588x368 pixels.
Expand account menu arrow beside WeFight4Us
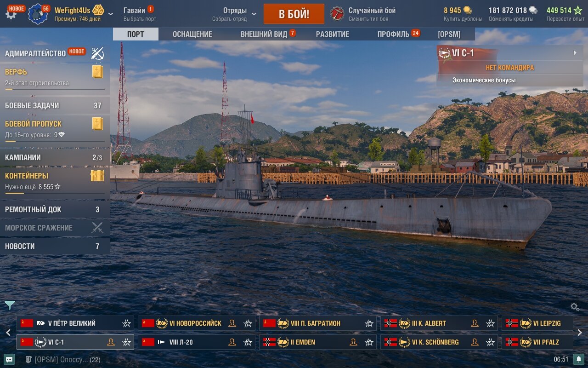[x=111, y=14]
